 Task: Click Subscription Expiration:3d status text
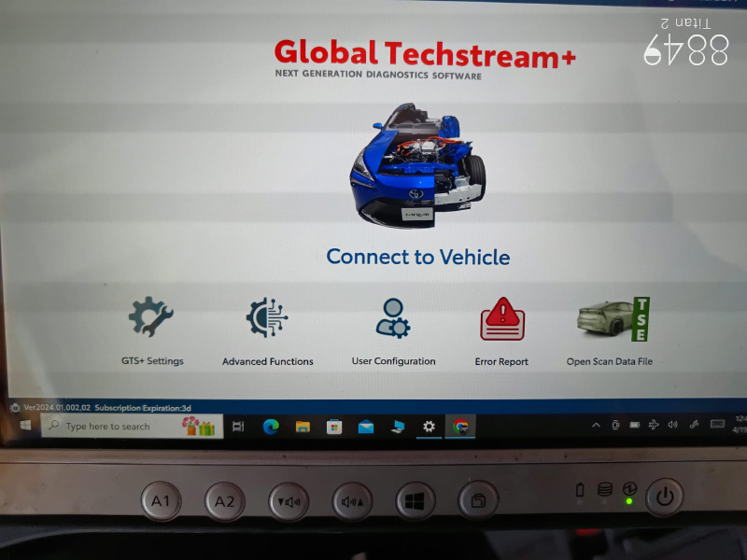[x=143, y=408]
